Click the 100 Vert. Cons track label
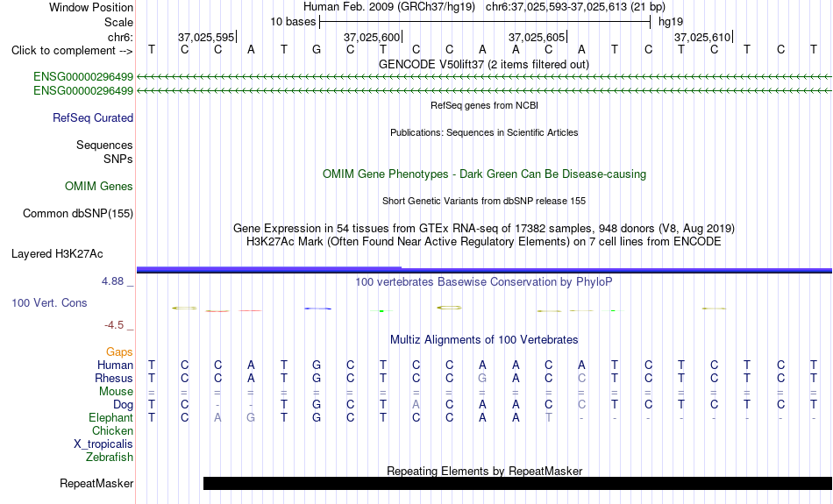The image size is (833, 504). 49,302
